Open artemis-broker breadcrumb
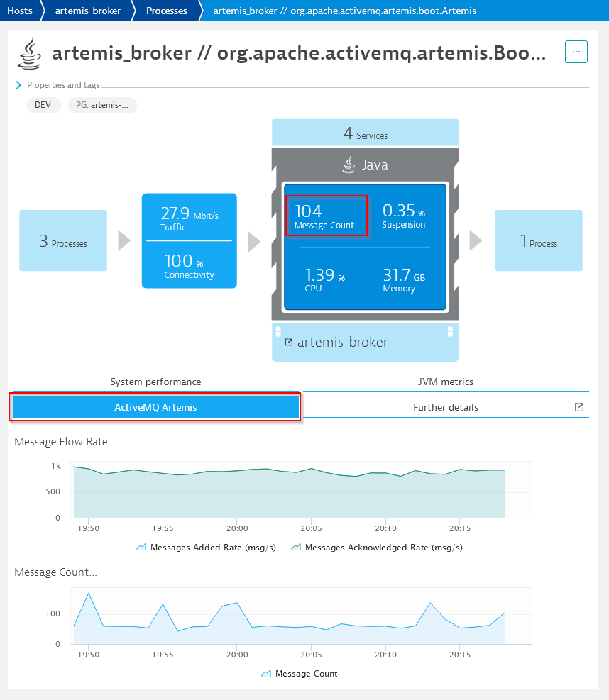This screenshot has width=609, height=700. (87, 11)
